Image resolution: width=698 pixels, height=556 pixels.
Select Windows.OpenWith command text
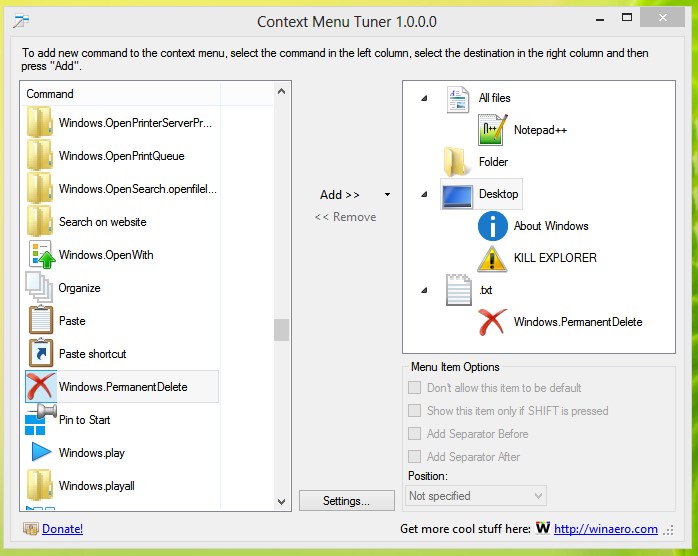coord(106,255)
